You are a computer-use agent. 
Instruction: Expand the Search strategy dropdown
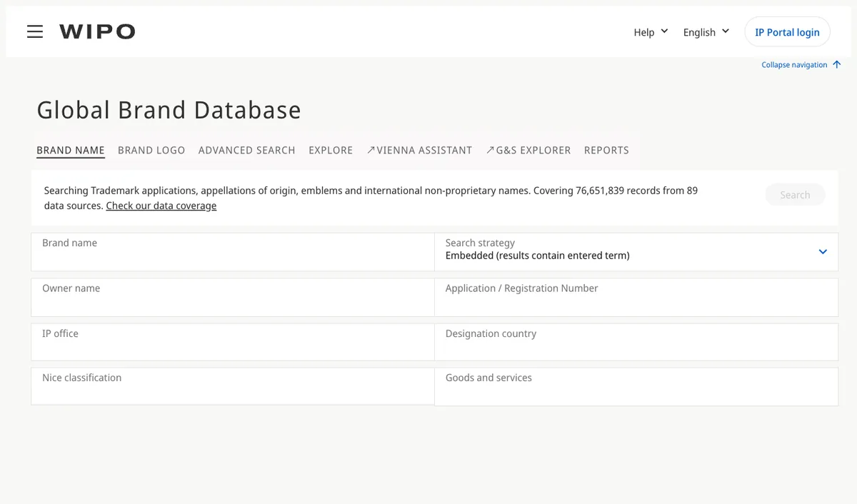pyautogui.click(x=636, y=252)
